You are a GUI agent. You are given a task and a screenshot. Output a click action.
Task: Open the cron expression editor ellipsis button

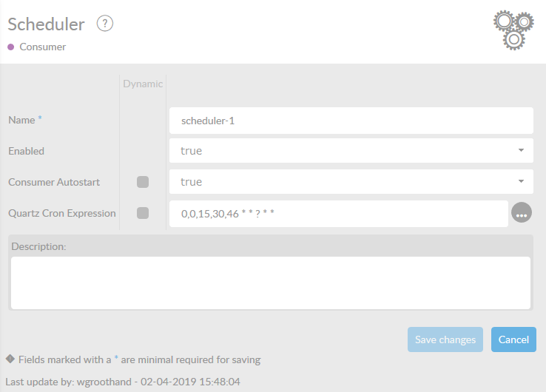[522, 213]
